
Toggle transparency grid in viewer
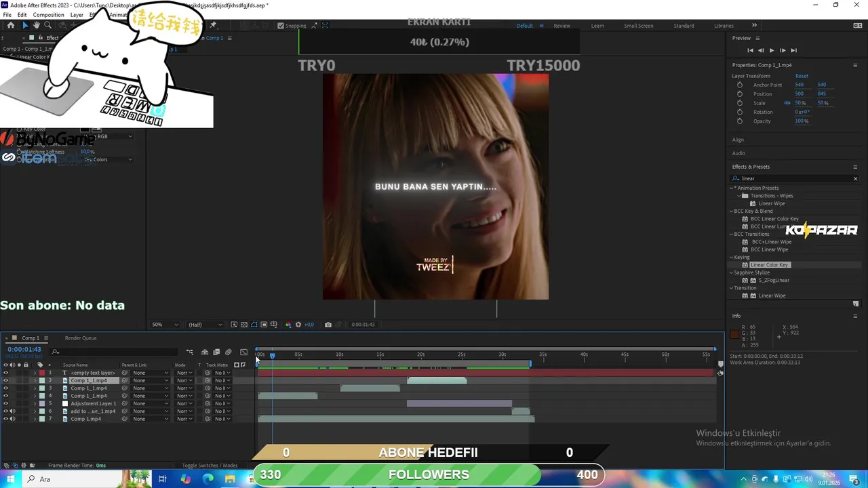point(244,325)
